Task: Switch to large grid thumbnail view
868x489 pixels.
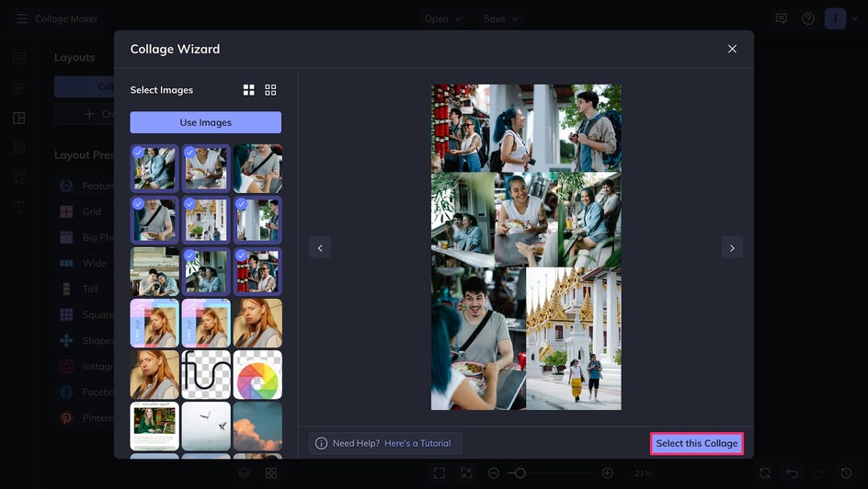Action: point(248,89)
